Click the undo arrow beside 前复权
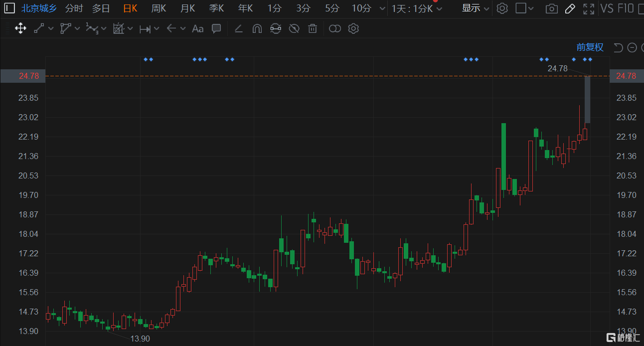644x346 pixels. point(619,47)
